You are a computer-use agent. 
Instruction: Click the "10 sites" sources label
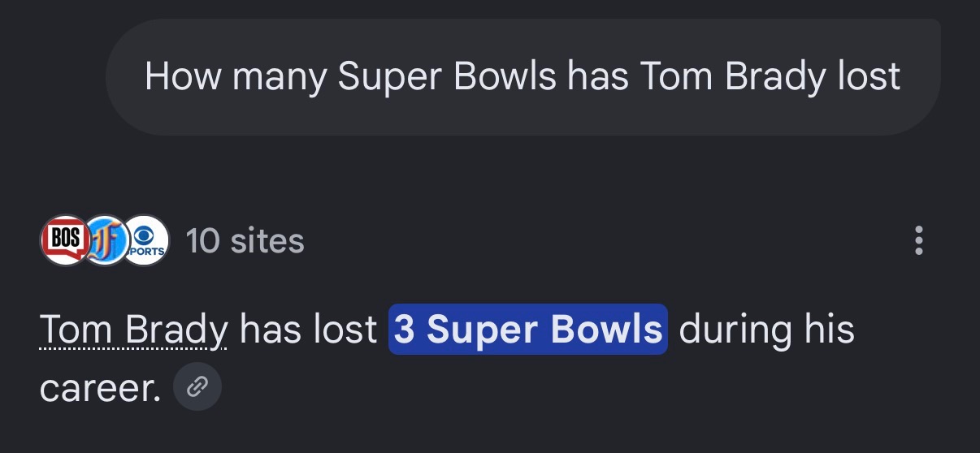(245, 241)
